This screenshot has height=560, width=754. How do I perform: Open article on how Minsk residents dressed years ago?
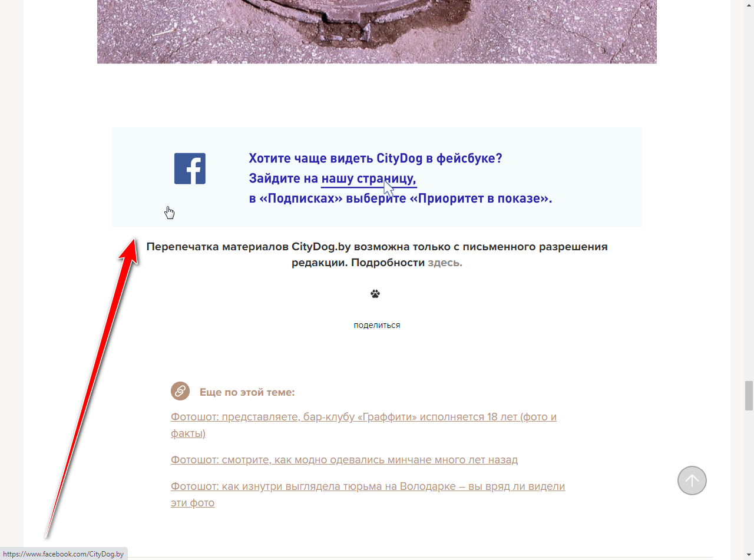point(344,459)
